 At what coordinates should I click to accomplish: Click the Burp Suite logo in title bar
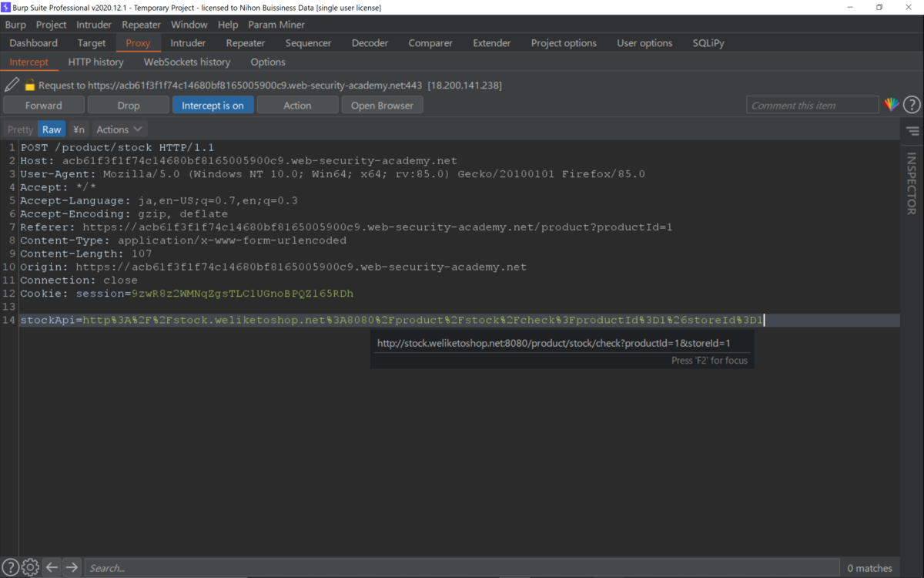pos(6,7)
